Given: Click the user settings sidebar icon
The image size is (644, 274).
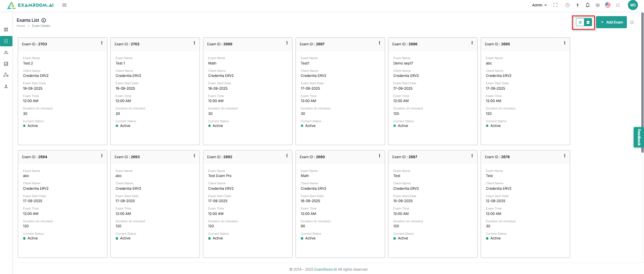Looking at the screenshot, I should 6,75.
